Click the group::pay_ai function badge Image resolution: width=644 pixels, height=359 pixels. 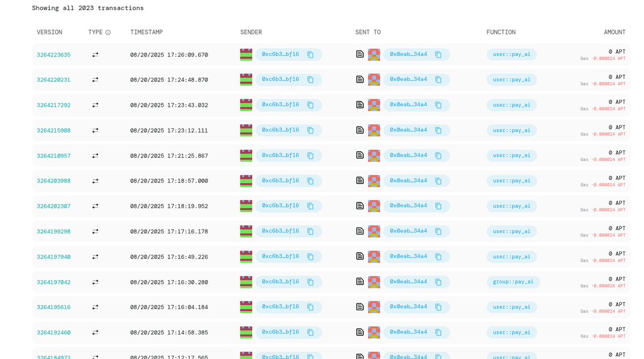(514, 282)
